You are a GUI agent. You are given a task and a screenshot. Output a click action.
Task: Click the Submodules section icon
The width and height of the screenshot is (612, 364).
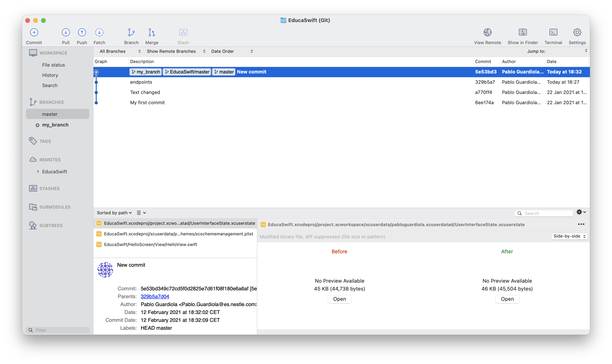point(33,207)
